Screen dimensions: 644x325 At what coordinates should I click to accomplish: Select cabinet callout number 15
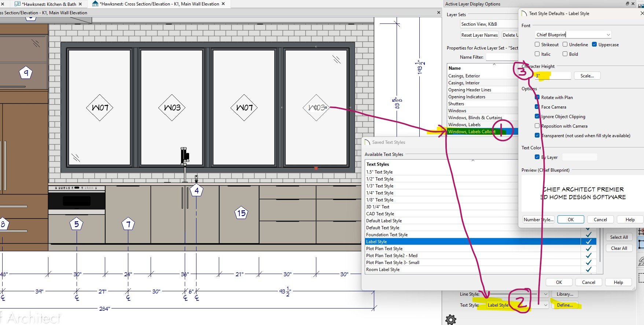(x=241, y=213)
